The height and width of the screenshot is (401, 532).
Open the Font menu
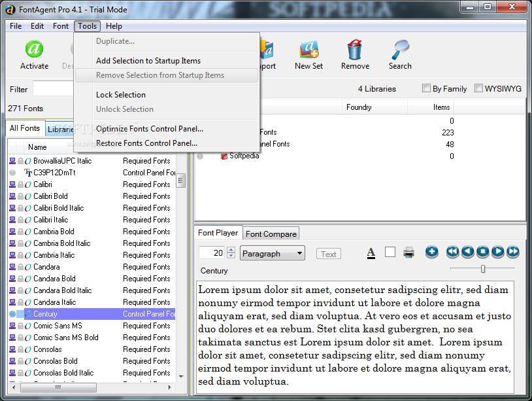point(61,26)
